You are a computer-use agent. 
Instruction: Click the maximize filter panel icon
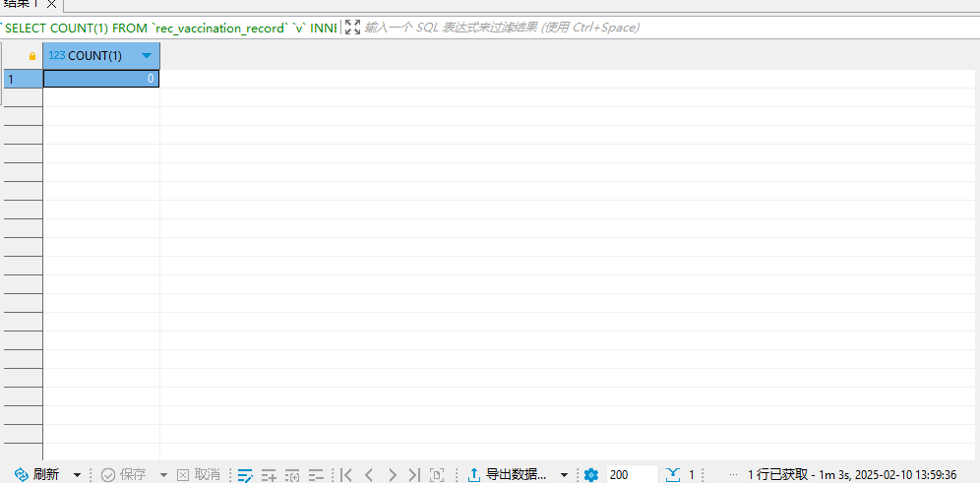pyautogui.click(x=353, y=28)
